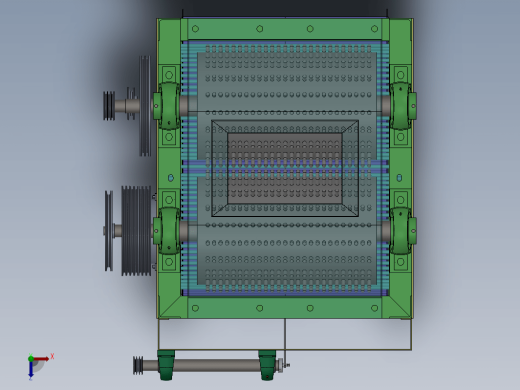The image size is (520, 390).
Task: Select the long gray shaft below the frame
Action: pyautogui.click(x=217, y=365)
